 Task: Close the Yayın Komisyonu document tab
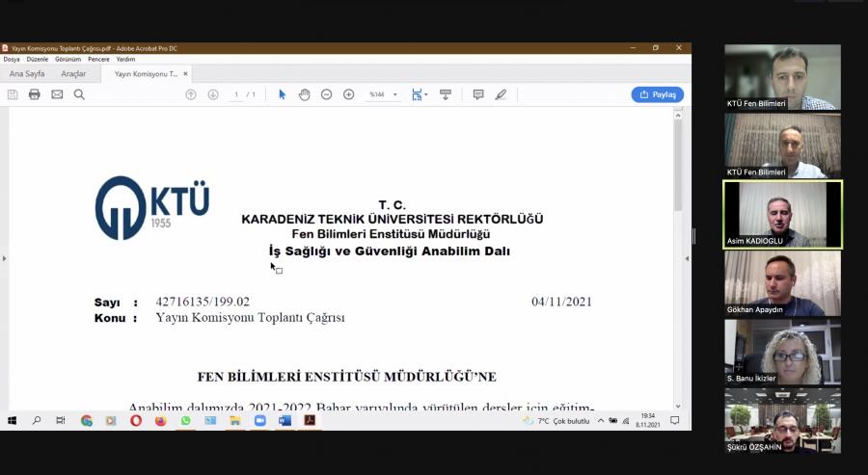(185, 73)
